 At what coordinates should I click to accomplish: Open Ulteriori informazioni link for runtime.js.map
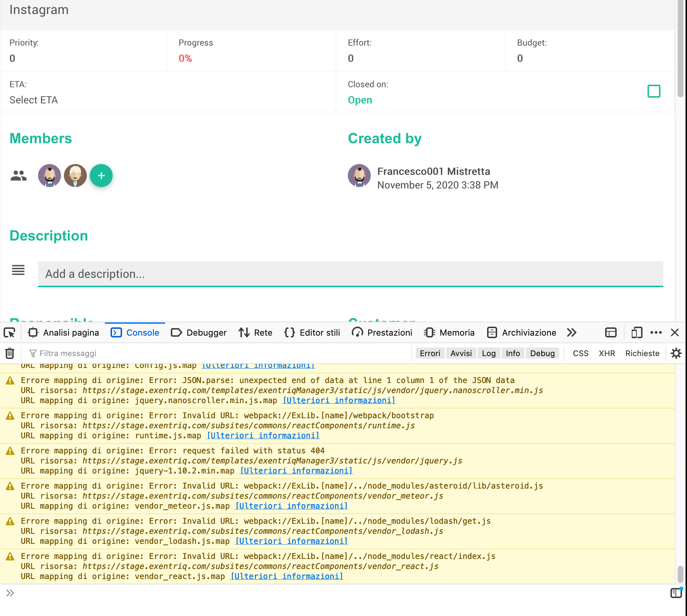[263, 436]
